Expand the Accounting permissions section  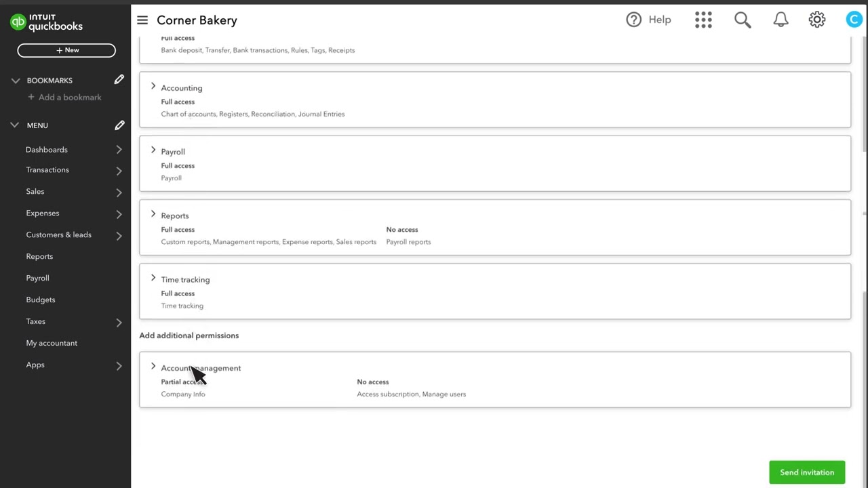pyautogui.click(x=153, y=87)
